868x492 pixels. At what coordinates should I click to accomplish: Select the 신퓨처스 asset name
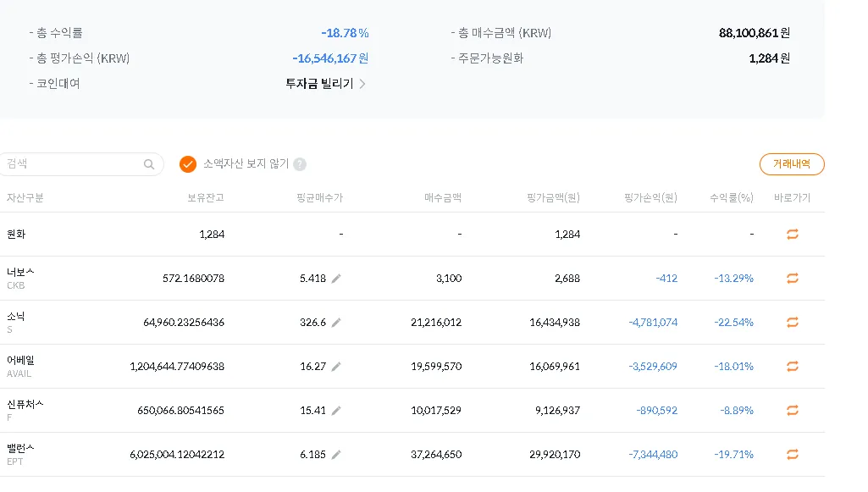pos(25,410)
